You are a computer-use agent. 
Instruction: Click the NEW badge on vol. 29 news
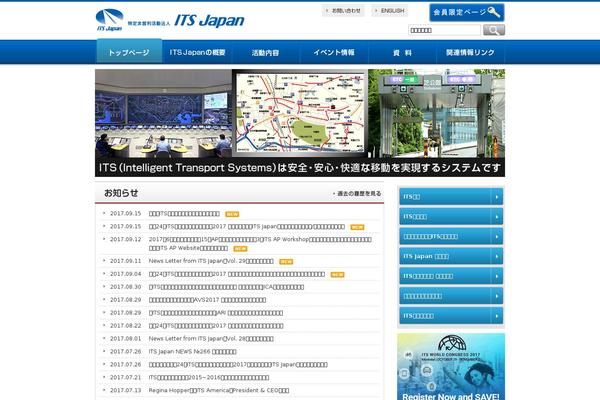(x=286, y=262)
